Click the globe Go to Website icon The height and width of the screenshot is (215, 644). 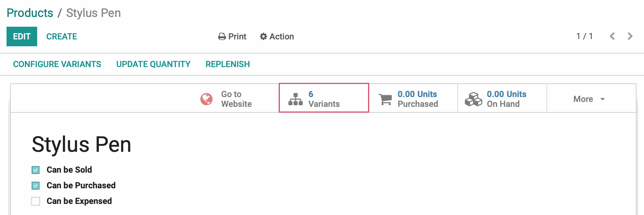tap(207, 99)
